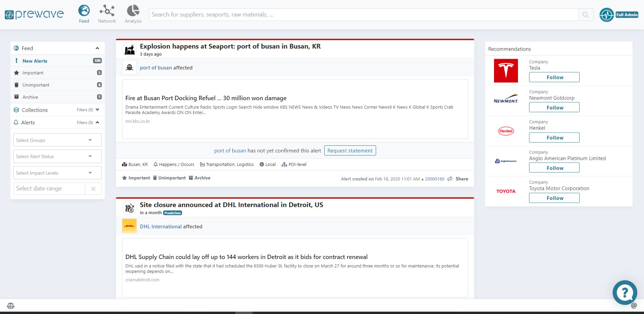Click the Full Admin profile avatar
Screen dimensions: 644x314
pyautogui.click(x=606, y=15)
